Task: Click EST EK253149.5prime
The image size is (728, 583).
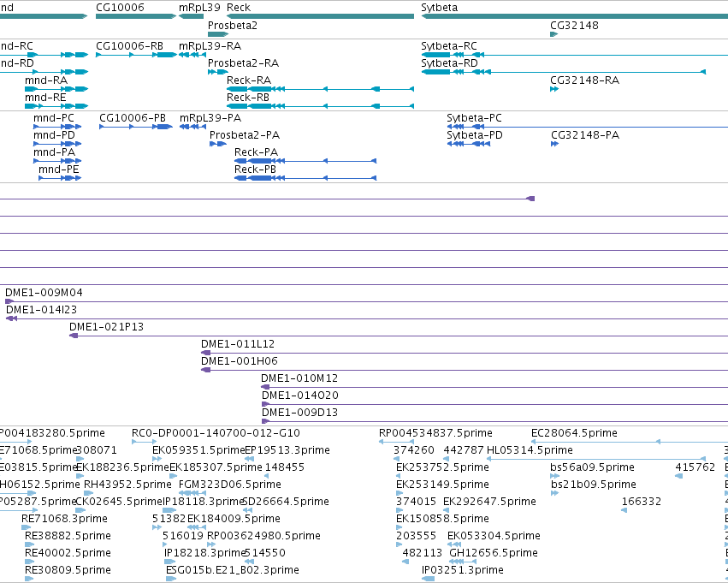Action: [442, 484]
